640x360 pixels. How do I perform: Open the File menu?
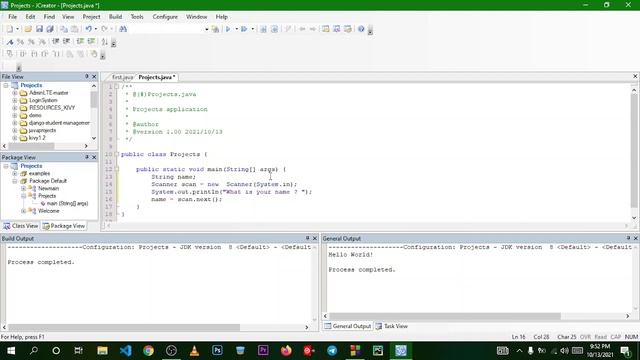tap(13, 17)
